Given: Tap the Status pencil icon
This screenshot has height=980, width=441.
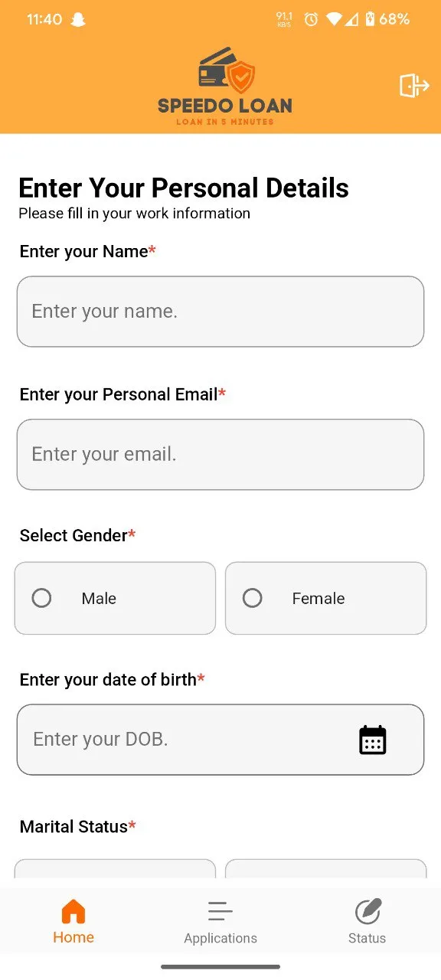Looking at the screenshot, I should [367, 912].
